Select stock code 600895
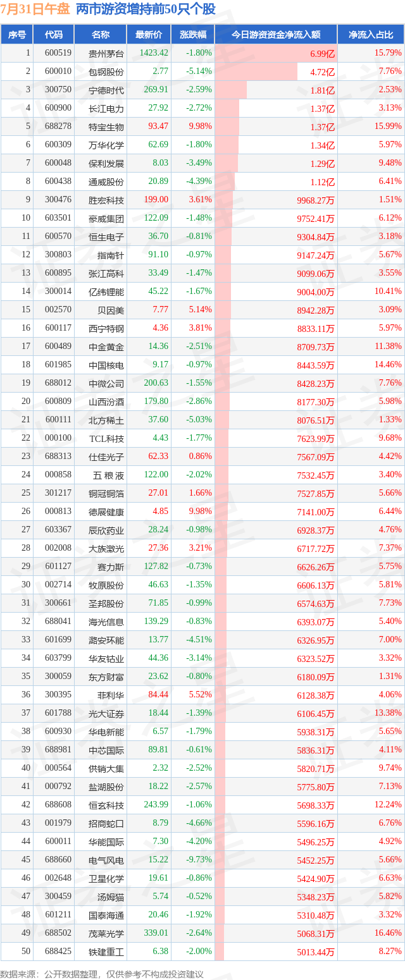The height and width of the screenshot is (980, 405). pyautogui.click(x=58, y=273)
